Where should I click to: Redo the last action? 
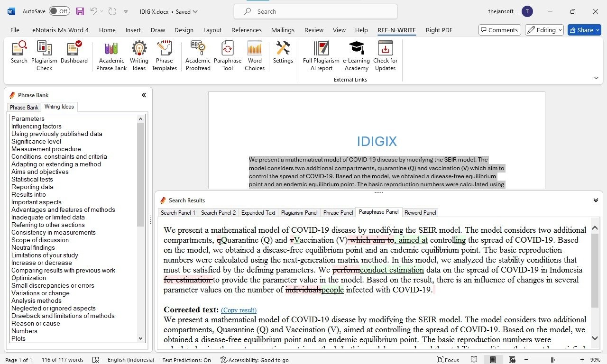[x=112, y=11]
